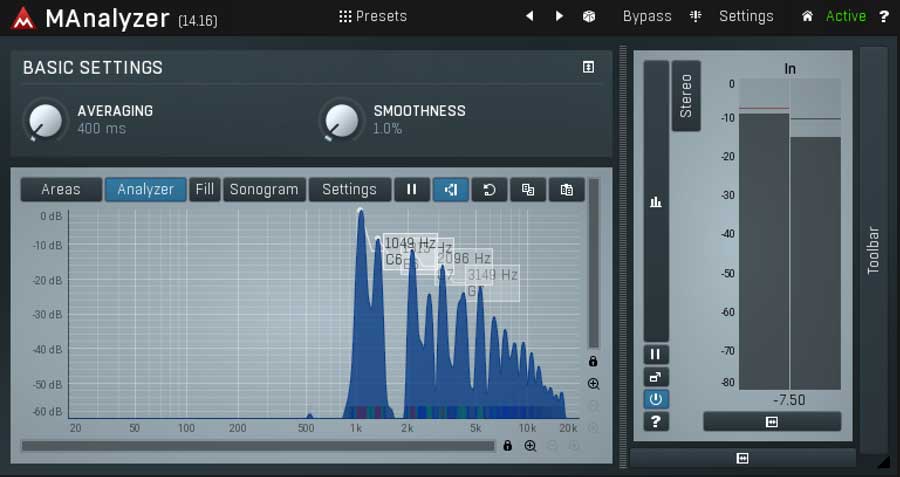The height and width of the screenshot is (477, 900).
Task: Toggle the meters power button
Action: pyautogui.click(x=655, y=400)
